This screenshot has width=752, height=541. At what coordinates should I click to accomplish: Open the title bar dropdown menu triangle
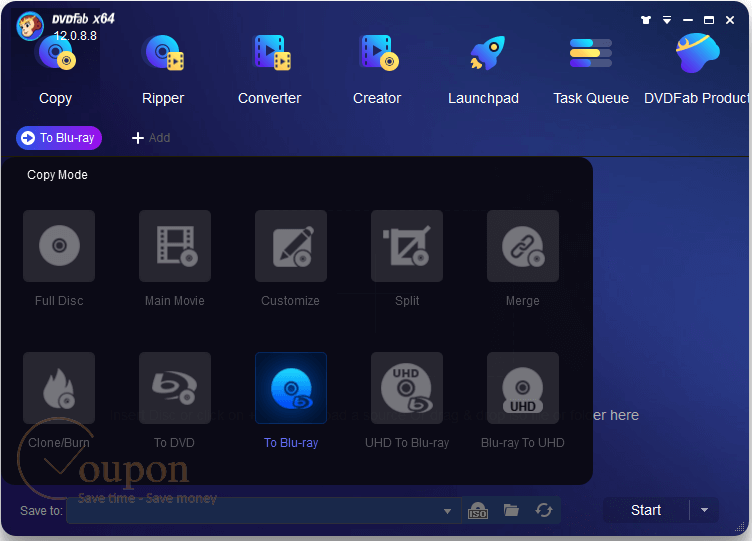pos(667,20)
